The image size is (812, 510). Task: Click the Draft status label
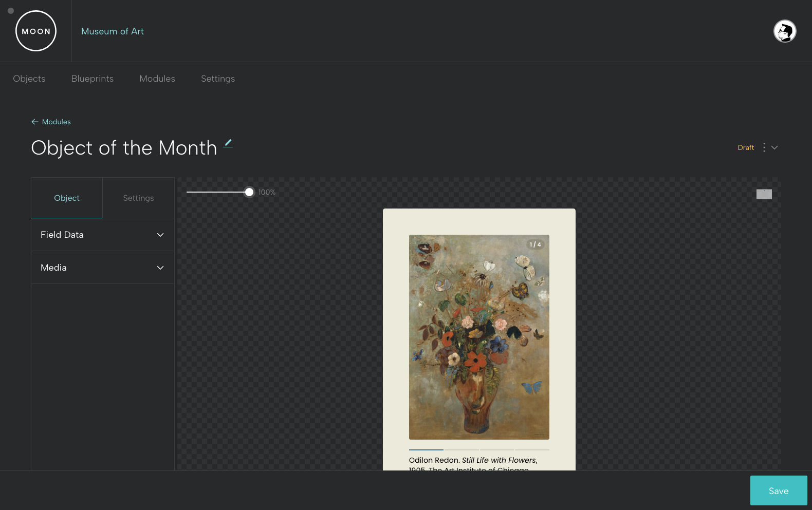point(746,147)
